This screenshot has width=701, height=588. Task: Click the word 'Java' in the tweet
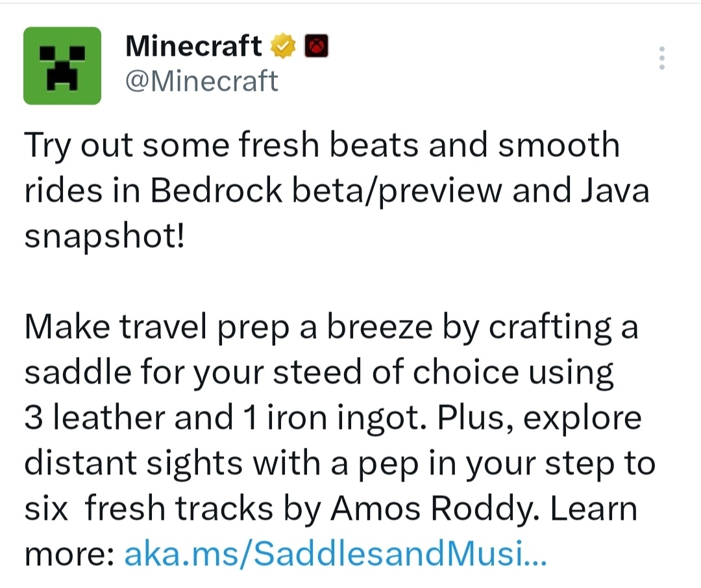tap(615, 190)
